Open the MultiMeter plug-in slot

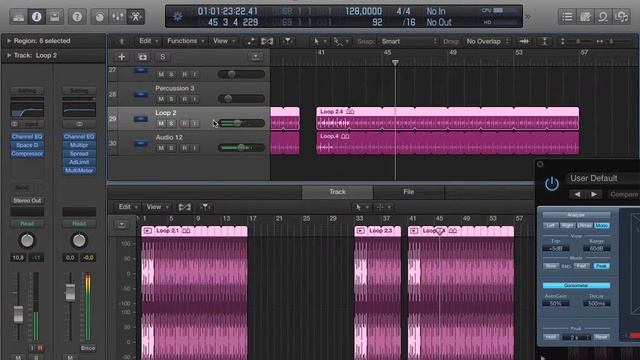[x=79, y=171]
